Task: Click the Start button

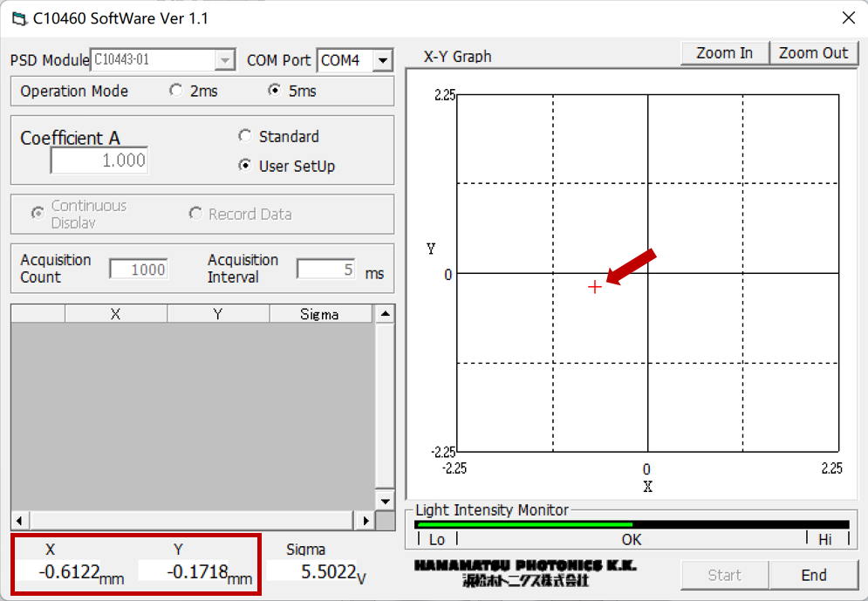Action: point(724,575)
